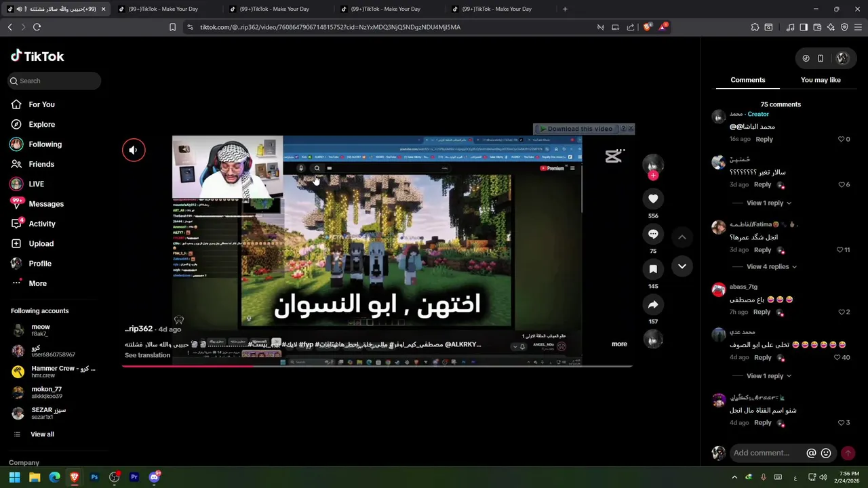Share the video with arrow icon
The width and height of the screenshot is (868, 488).
(653, 304)
